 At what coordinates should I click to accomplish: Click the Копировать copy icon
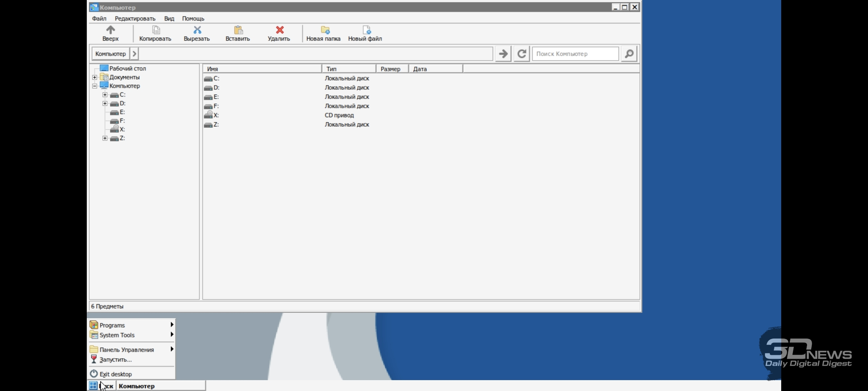coord(156,30)
